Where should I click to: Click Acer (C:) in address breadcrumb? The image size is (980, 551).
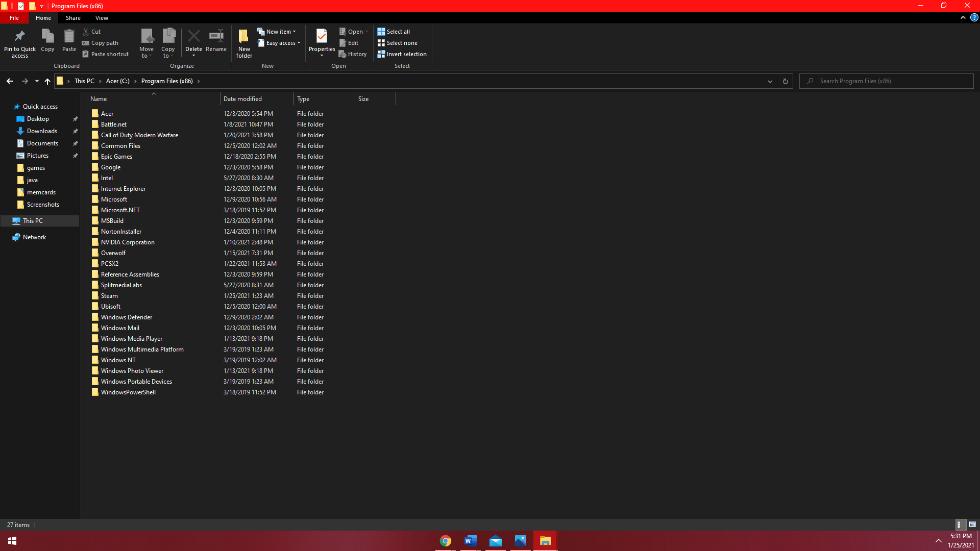(x=118, y=81)
